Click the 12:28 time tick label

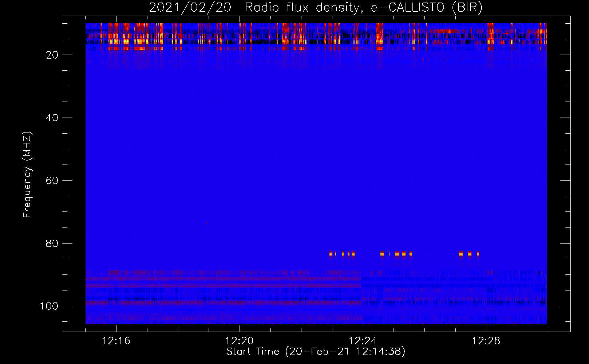click(486, 341)
